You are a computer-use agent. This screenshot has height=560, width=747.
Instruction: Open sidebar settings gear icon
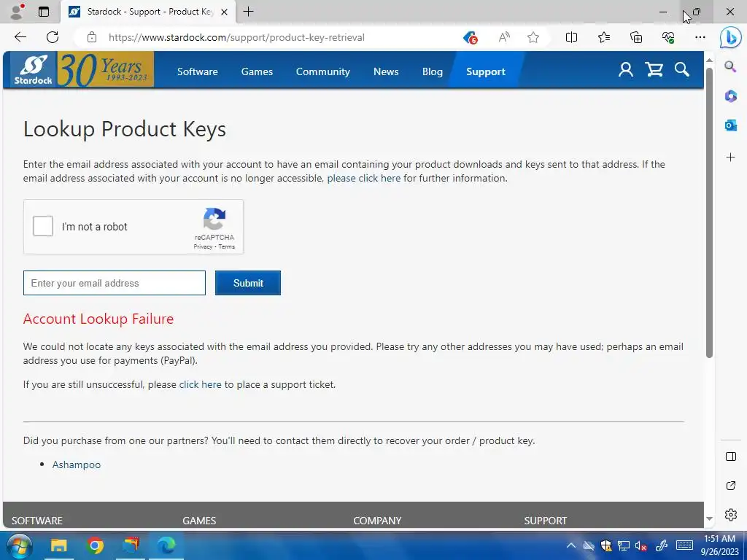pos(730,515)
